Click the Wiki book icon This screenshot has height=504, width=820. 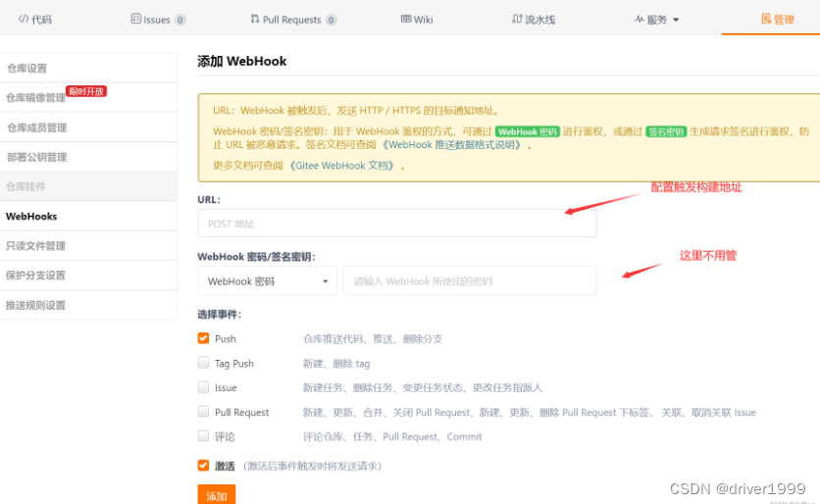406,19
